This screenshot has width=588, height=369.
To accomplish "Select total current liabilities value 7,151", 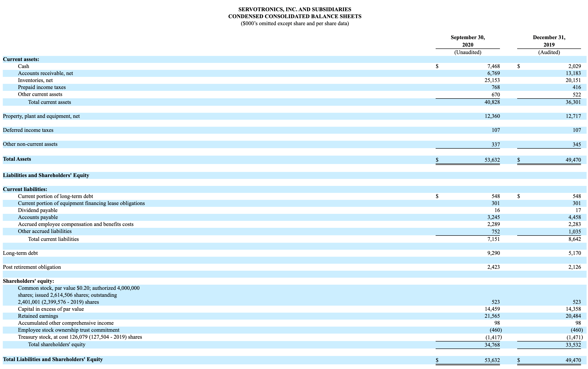I will (493, 239).
